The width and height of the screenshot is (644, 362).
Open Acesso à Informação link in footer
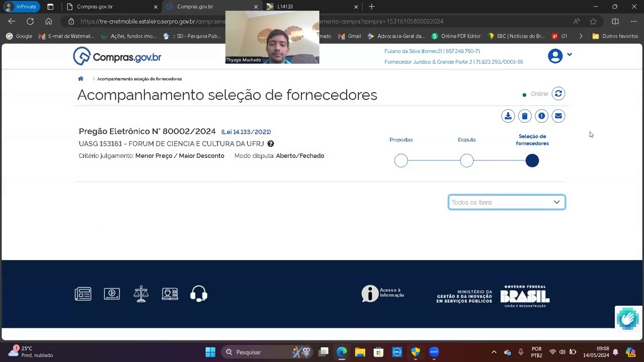383,294
